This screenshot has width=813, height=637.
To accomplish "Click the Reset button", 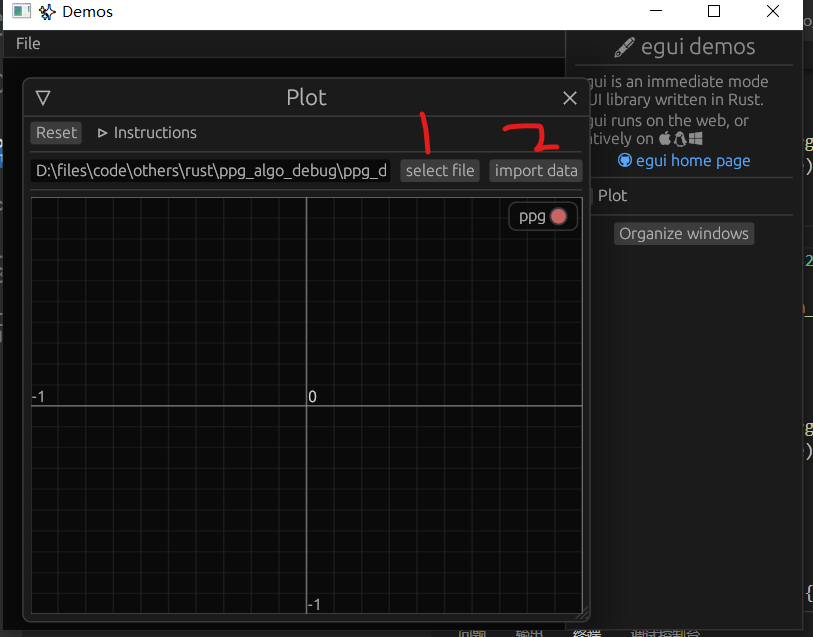I will [x=56, y=133].
